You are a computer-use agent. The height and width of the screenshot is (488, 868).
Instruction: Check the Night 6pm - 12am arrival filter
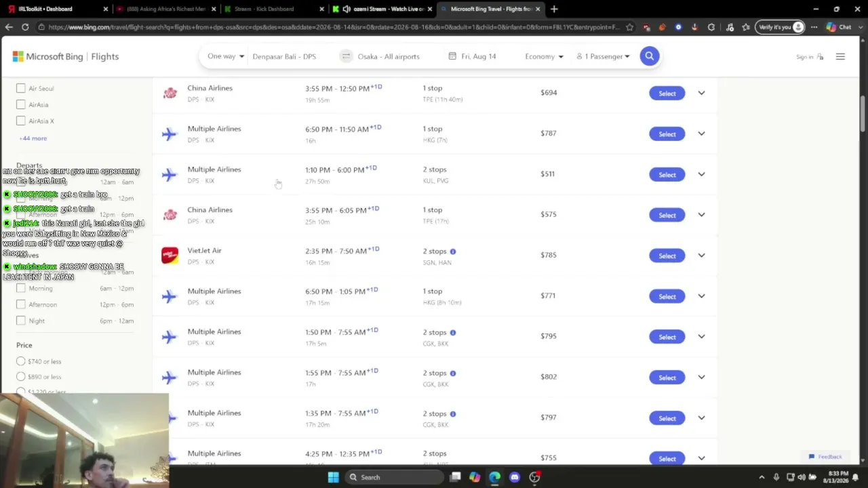(x=21, y=321)
